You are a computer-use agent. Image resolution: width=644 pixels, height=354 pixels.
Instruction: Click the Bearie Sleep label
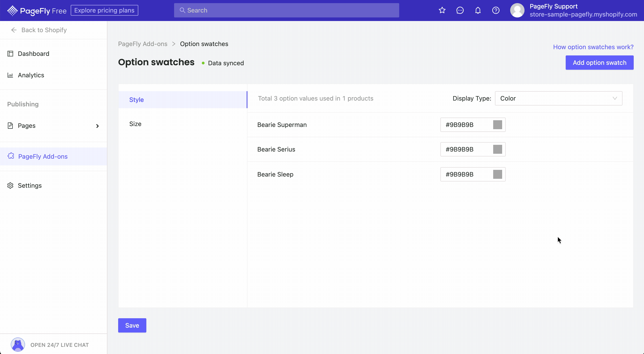point(275,174)
